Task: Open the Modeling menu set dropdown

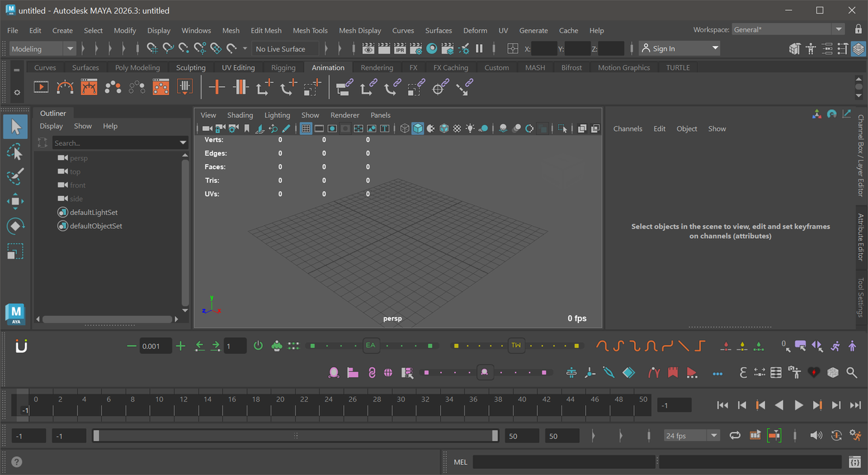Action: pos(43,49)
